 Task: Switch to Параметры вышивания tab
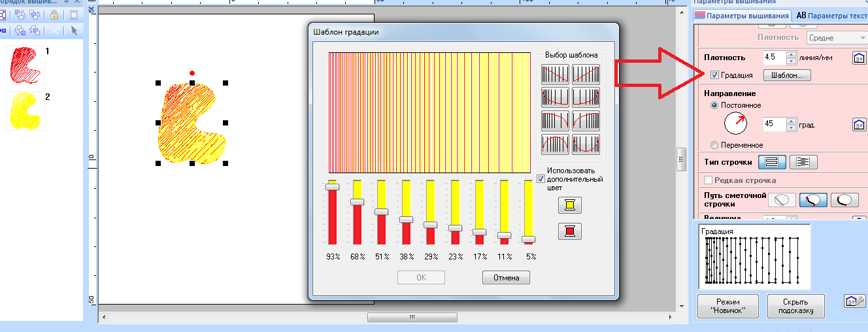(x=741, y=15)
